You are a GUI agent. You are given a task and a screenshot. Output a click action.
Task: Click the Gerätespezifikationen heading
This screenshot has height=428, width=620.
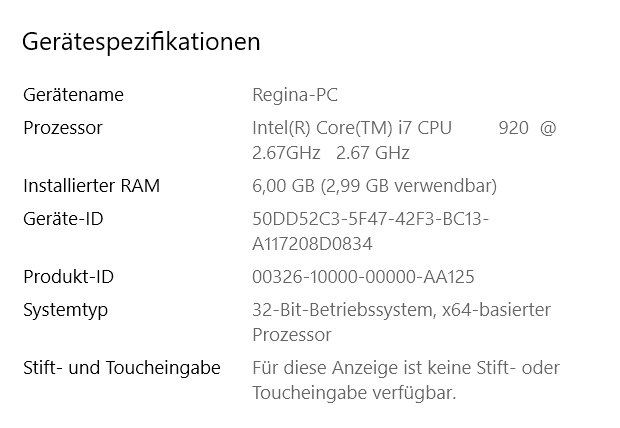click(x=141, y=42)
